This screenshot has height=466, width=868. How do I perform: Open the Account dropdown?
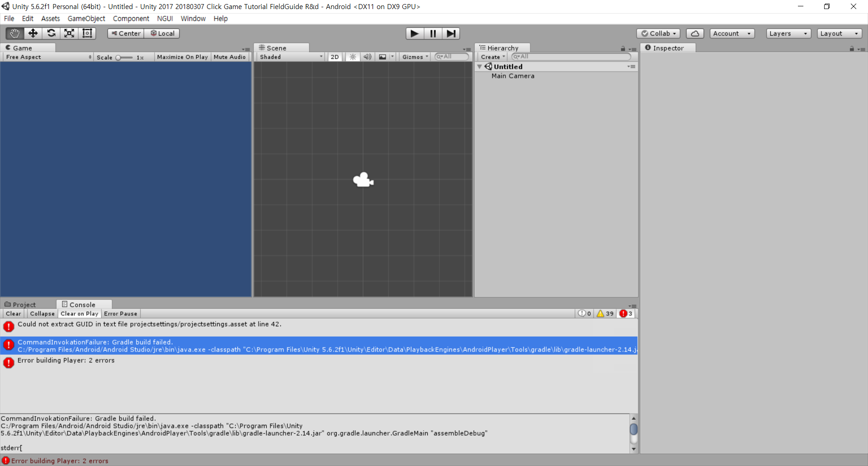pyautogui.click(x=732, y=33)
